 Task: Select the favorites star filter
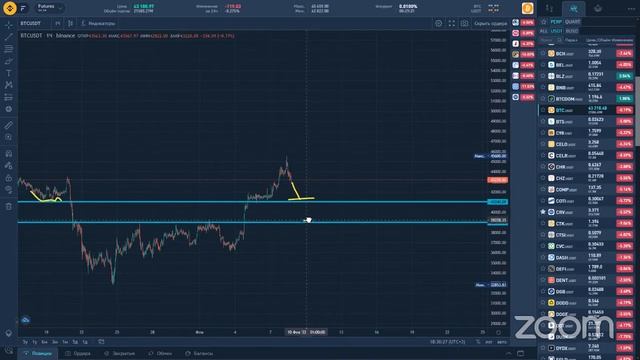(543, 22)
